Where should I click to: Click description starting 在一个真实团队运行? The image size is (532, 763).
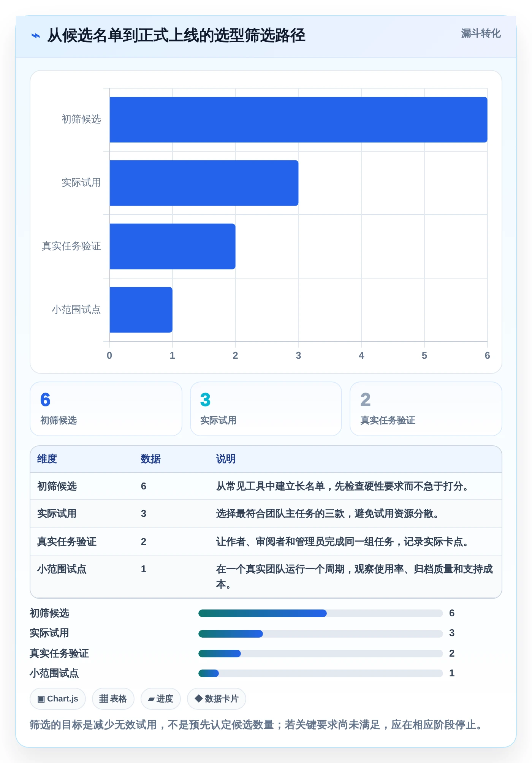355,577
